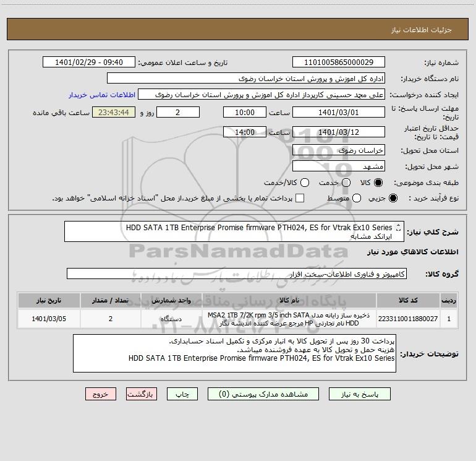Click the quantity cell showing 2
Image resolution: width=476 pixels, height=461 pixels.
[111, 319]
